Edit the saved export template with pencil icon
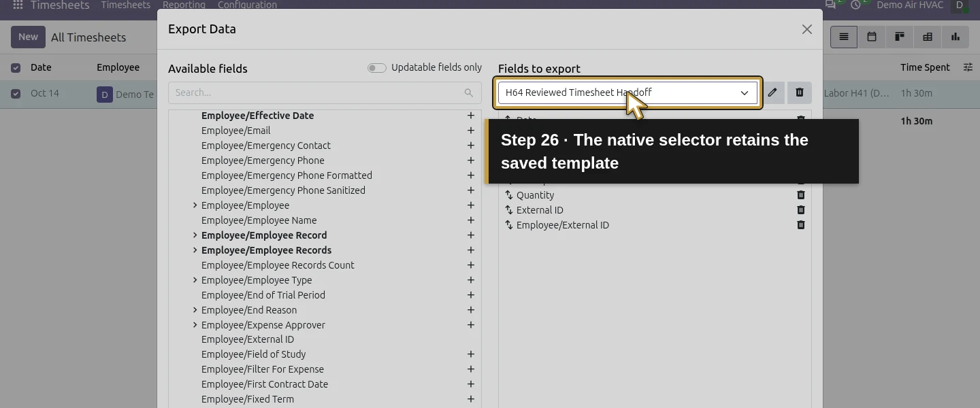Image resolution: width=980 pixels, height=408 pixels. [772, 92]
